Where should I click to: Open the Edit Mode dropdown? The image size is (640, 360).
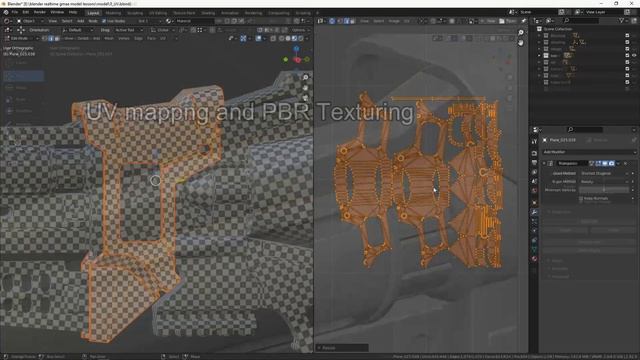[21, 38]
